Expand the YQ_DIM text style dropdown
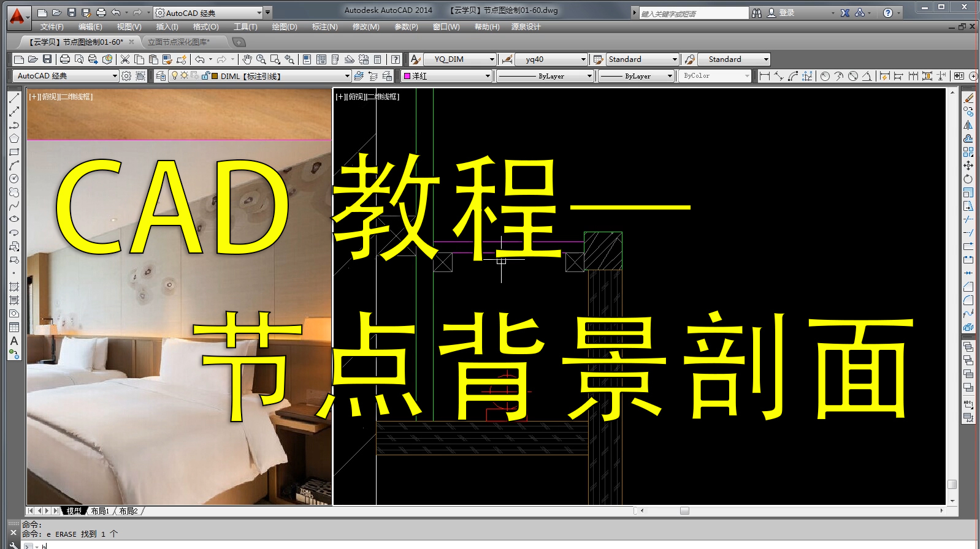This screenshot has height=549, width=980. 492,59
